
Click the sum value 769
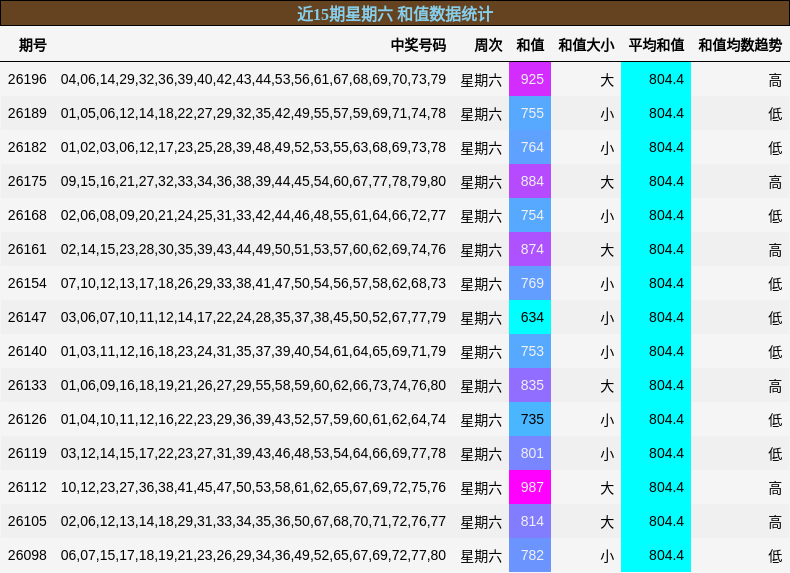530,284
